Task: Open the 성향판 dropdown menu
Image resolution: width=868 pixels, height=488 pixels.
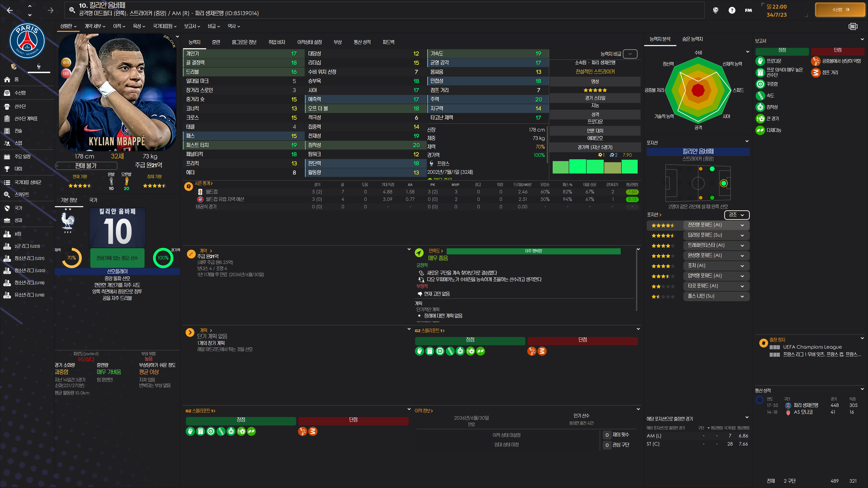Action: tap(68, 26)
